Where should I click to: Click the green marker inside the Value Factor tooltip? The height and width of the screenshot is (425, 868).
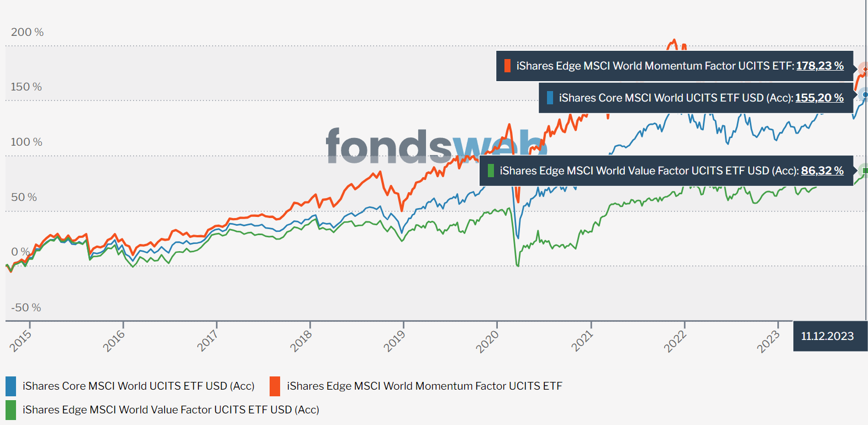click(491, 171)
